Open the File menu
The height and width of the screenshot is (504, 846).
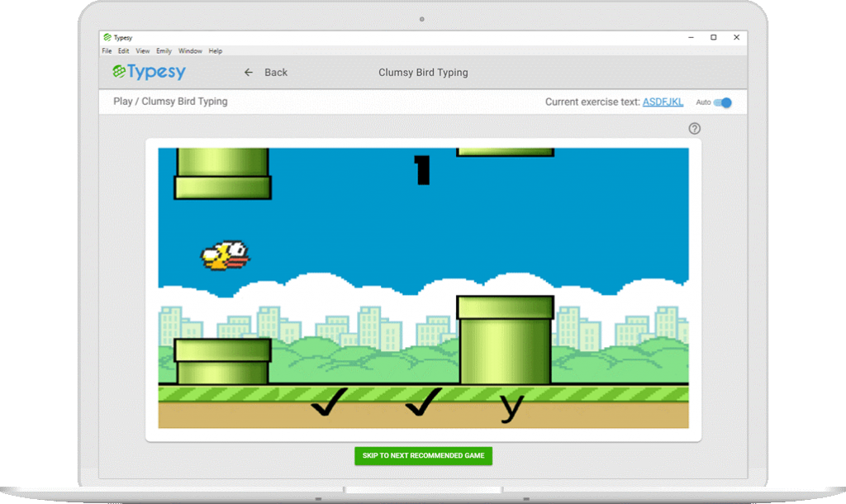107,50
